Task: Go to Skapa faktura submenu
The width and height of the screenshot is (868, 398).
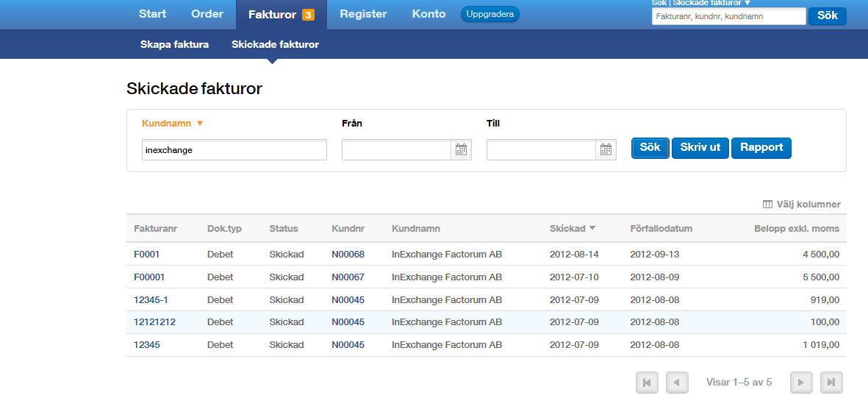Action: 174,44
